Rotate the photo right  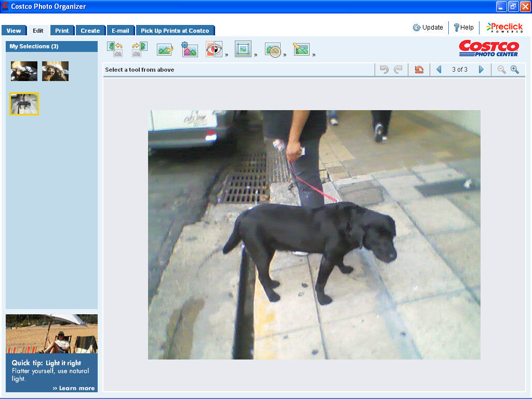point(139,49)
